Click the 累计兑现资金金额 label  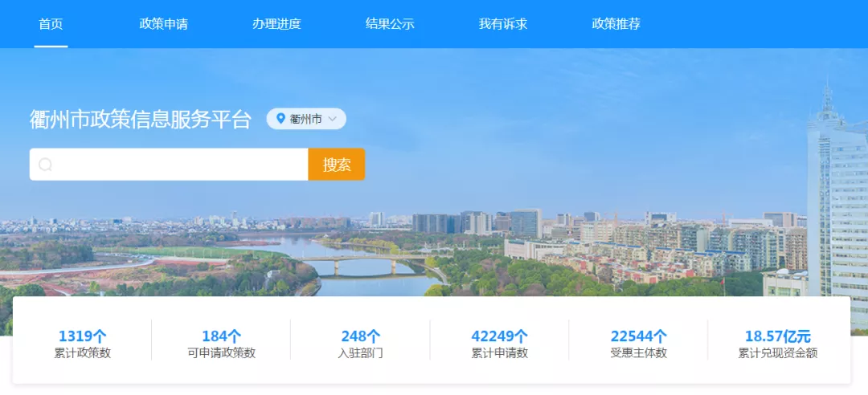pos(777,353)
